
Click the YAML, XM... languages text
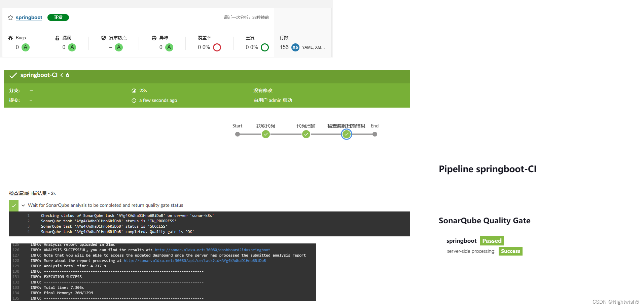313,47
